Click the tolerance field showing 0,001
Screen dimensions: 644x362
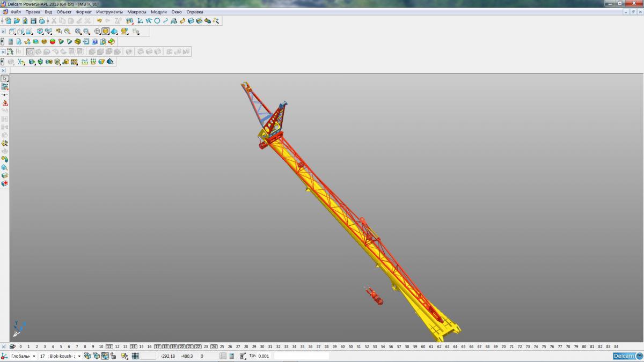pos(264,356)
